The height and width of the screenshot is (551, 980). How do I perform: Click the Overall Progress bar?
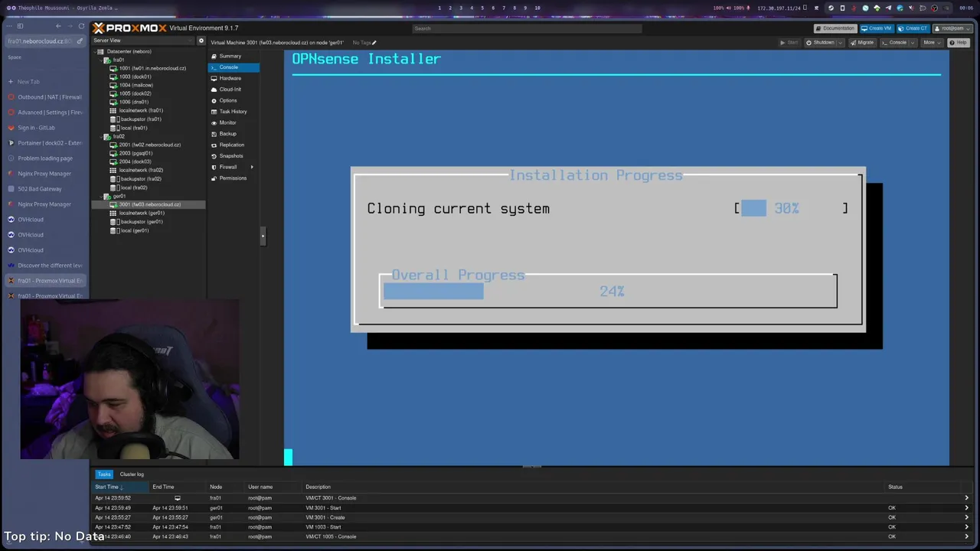click(x=609, y=292)
